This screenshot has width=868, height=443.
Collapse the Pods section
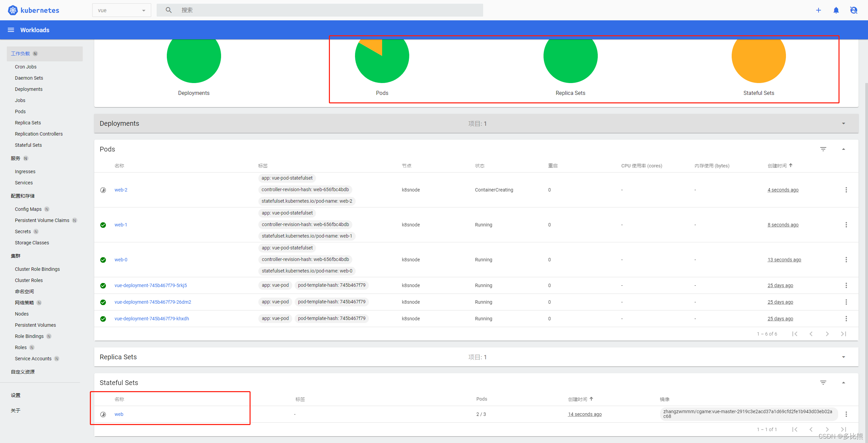844,149
